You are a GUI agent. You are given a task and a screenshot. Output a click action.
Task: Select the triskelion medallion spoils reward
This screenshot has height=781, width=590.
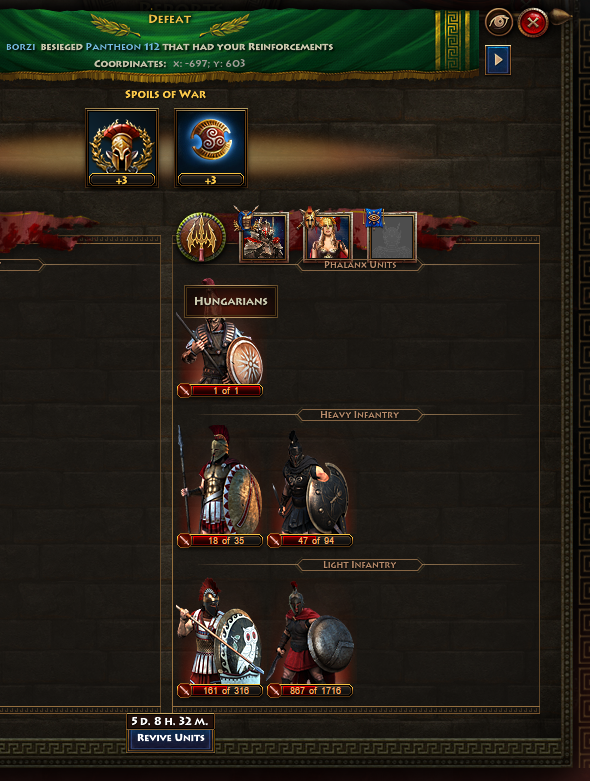(211, 148)
